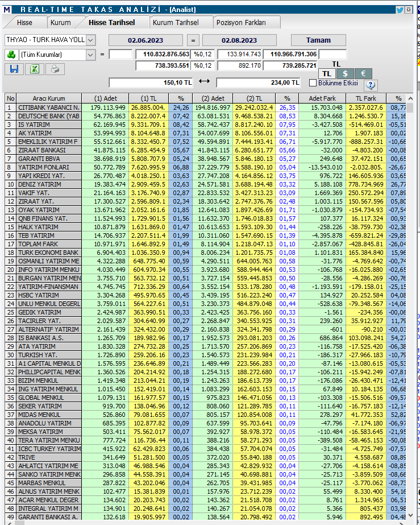Click the Twitter bird icon in title bar
Screen dimensions: 420x525
(x=400, y=10)
